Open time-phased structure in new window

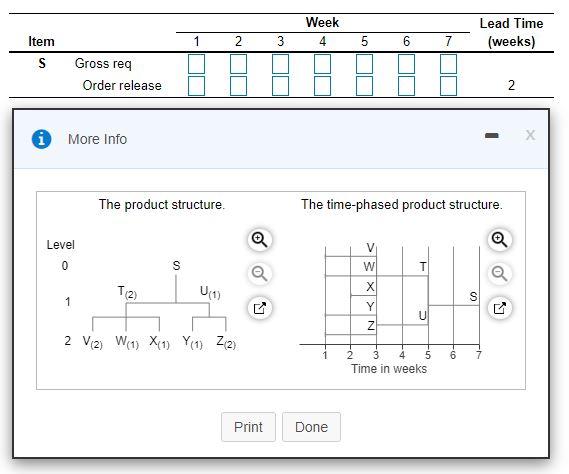499,308
